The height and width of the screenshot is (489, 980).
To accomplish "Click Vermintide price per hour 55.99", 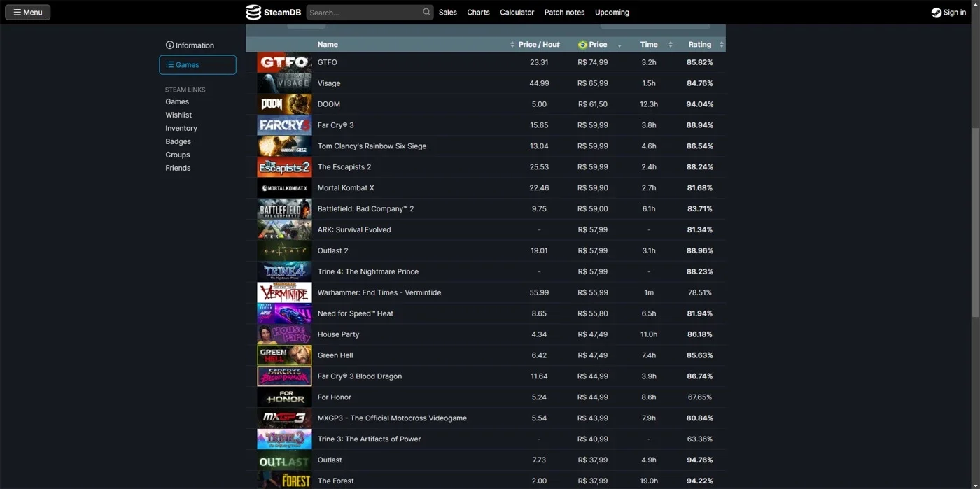I will (x=539, y=292).
